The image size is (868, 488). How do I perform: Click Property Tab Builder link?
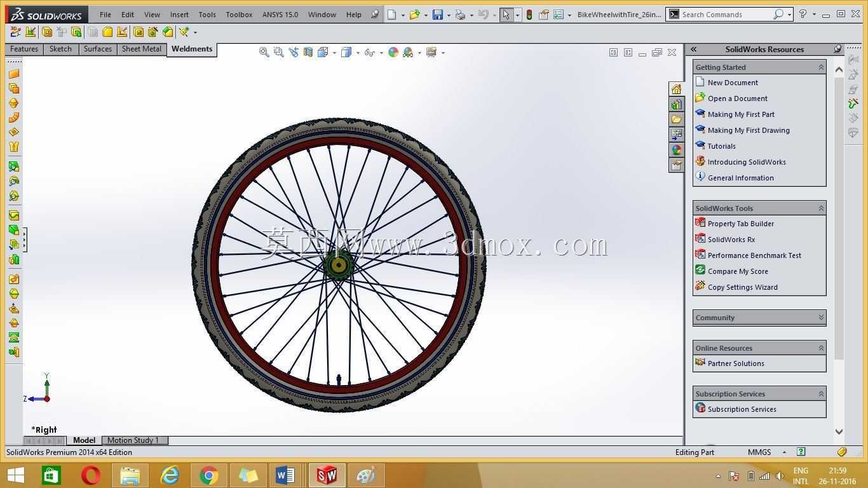point(741,223)
